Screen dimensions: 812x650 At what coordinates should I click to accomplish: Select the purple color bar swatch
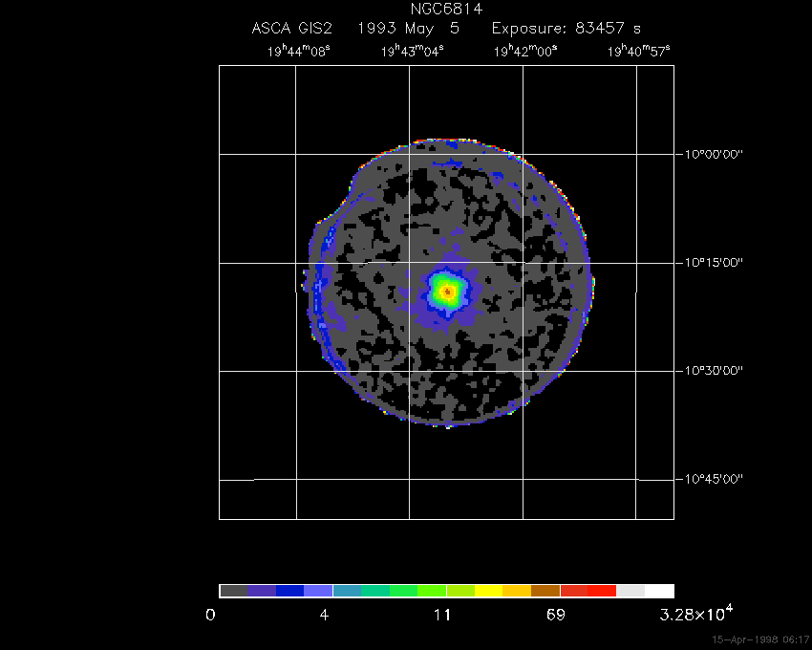262,591
